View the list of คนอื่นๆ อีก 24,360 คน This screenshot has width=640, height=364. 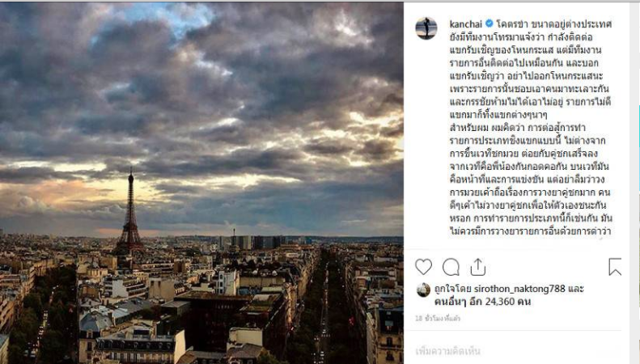click(482, 302)
